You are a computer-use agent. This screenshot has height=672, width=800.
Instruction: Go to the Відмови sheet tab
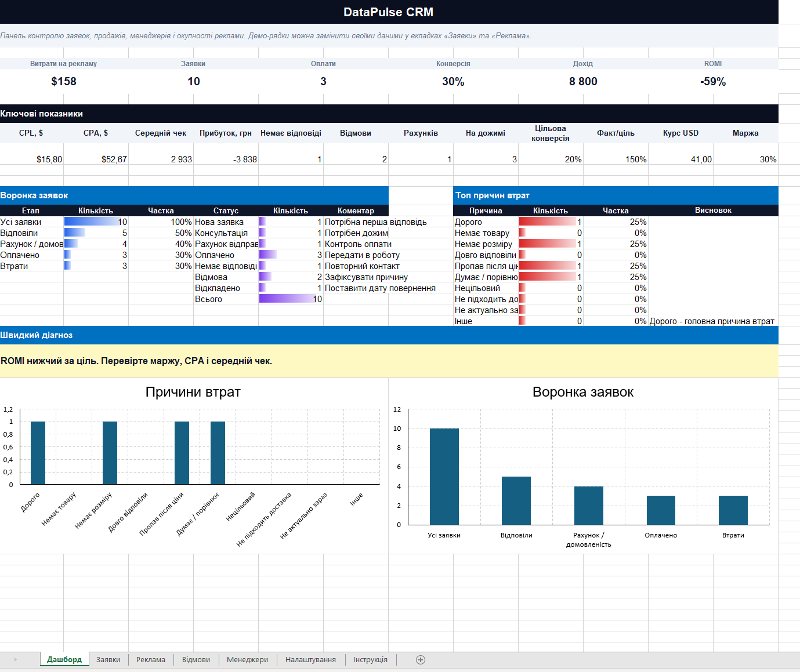(x=196, y=660)
